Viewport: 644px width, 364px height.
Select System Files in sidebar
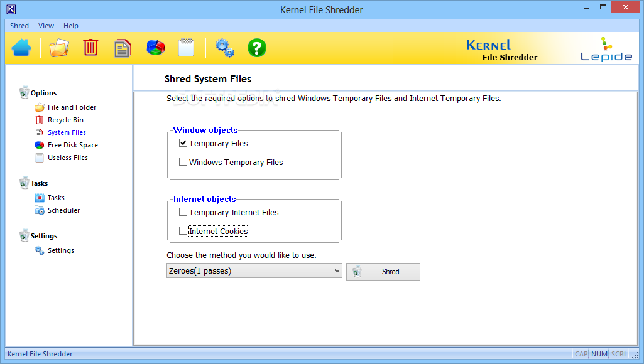[67, 132]
